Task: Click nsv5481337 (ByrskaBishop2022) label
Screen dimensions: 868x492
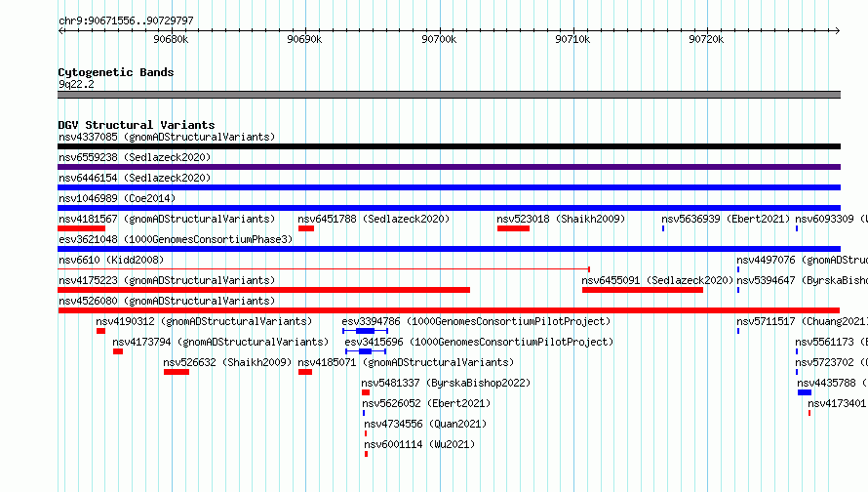Action: [x=446, y=383]
